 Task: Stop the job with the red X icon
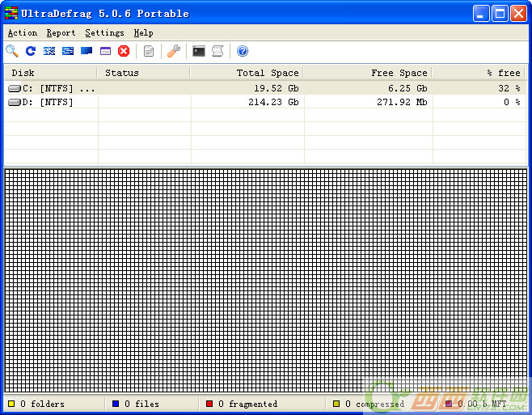click(x=124, y=51)
